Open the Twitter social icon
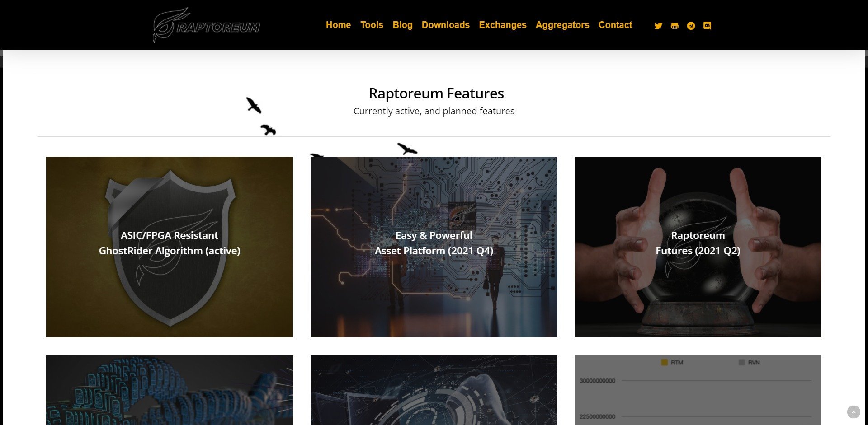The width and height of the screenshot is (868, 425). [658, 26]
